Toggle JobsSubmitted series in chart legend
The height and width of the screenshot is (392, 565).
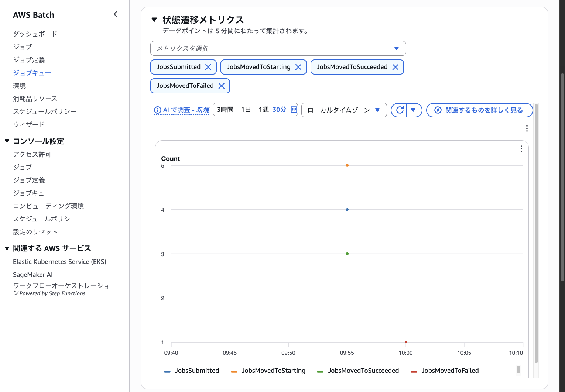(x=192, y=371)
